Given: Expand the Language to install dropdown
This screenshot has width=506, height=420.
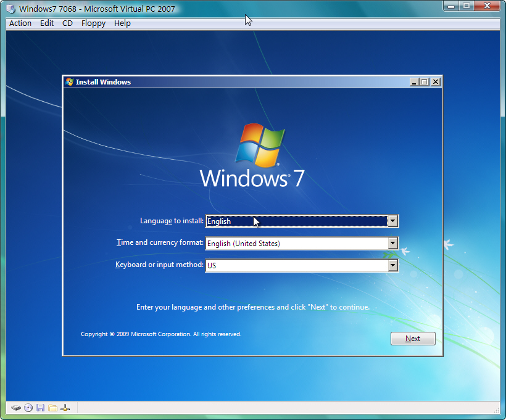Looking at the screenshot, I should (392, 221).
